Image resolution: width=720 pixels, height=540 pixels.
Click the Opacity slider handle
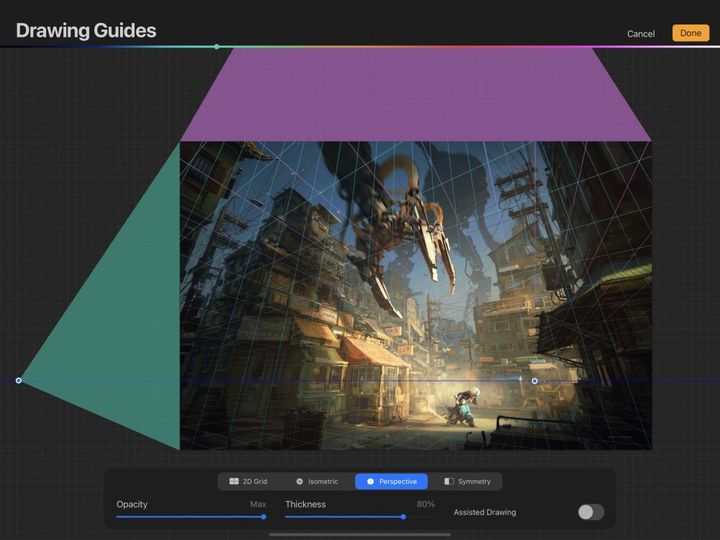pos(263,517)
